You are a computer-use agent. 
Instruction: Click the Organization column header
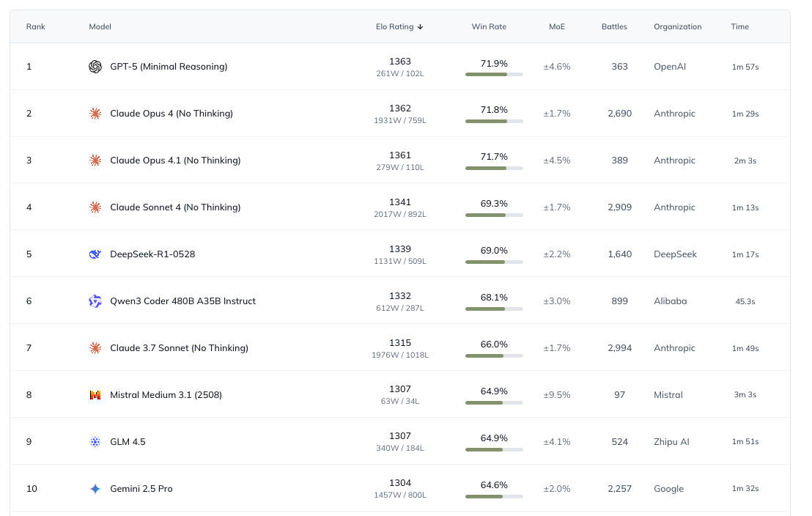click(x=677, y=27)
